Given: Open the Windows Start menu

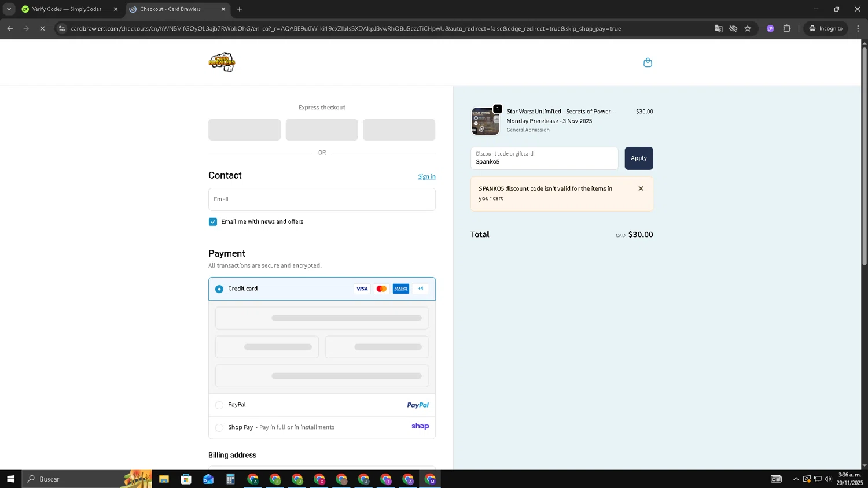Looking at the screenshot, I should (x=10, y=479).
